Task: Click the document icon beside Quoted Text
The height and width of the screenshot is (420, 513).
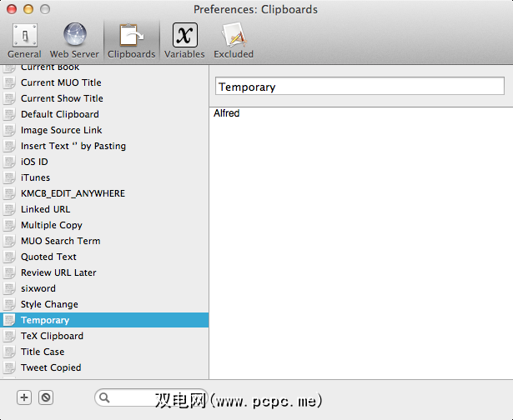Action: pyautogui.click(x=9, y=257)
